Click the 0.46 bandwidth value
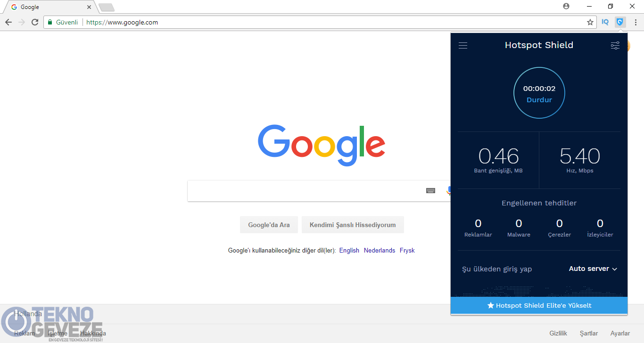The height and width of the screenshot is (343, 644). (x=498, y=156)
